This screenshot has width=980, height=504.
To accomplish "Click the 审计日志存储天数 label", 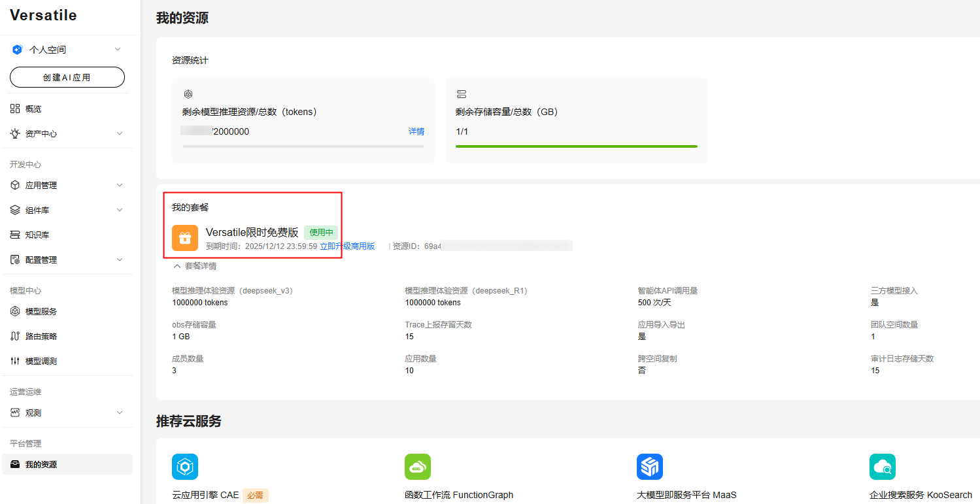I will [902, 359].
